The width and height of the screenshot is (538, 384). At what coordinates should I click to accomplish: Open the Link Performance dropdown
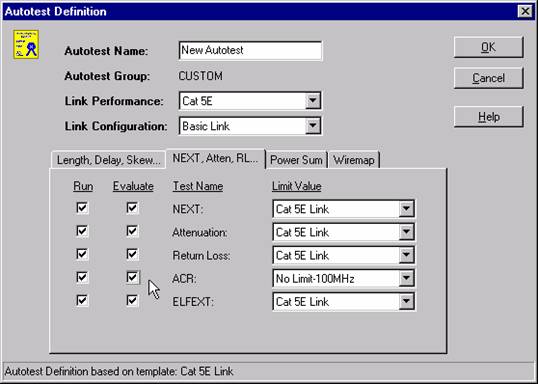pos(313,101)
